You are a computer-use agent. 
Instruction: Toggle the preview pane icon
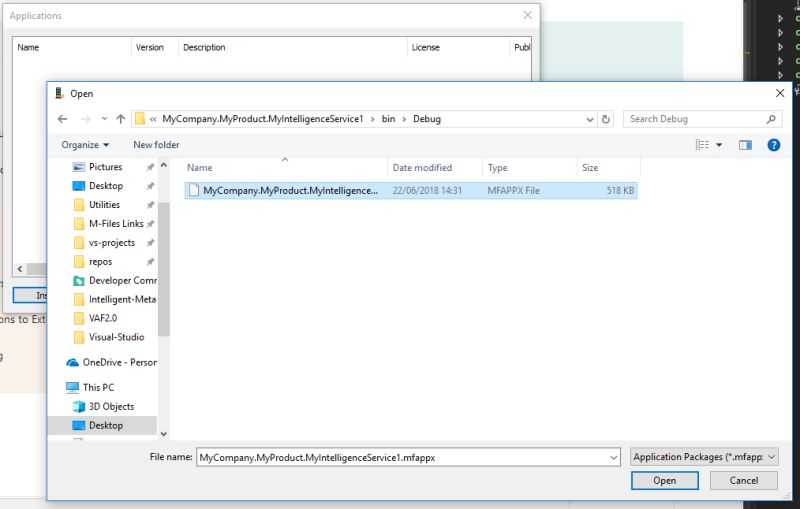pos(745,145)
